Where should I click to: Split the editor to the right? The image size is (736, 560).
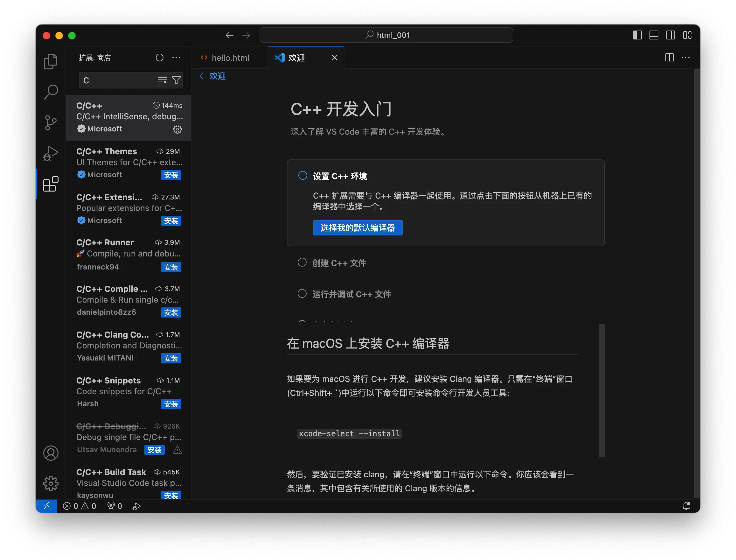pos(669,57)
